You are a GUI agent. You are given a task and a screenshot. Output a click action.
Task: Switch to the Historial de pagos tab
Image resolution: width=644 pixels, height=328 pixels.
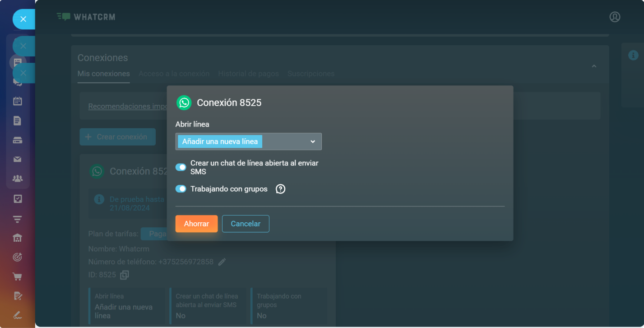(x=249, y=74)
